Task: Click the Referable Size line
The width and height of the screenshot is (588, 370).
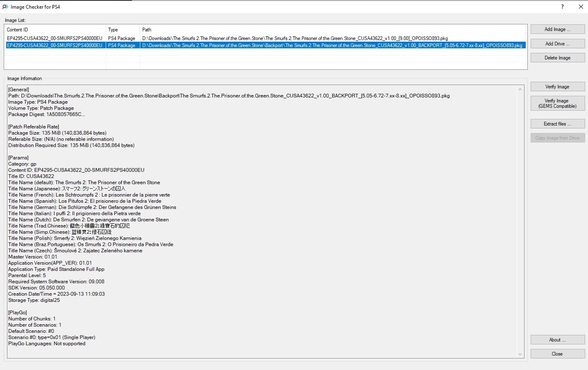Action: tap(61, 139)
